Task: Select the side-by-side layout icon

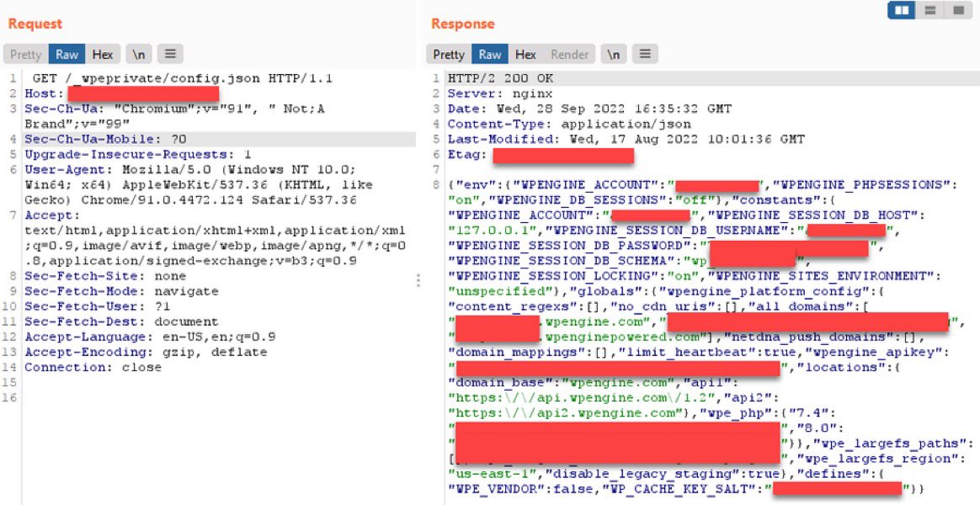Action: (x=901, y=10)
